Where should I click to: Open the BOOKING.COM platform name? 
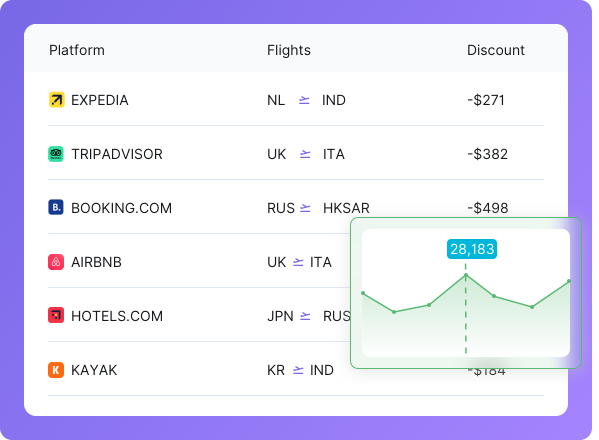point(121,208)
